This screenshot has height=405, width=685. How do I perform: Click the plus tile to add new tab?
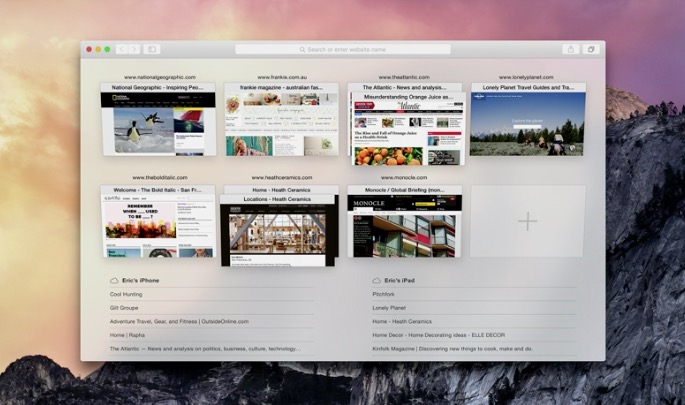pos(528,221)
